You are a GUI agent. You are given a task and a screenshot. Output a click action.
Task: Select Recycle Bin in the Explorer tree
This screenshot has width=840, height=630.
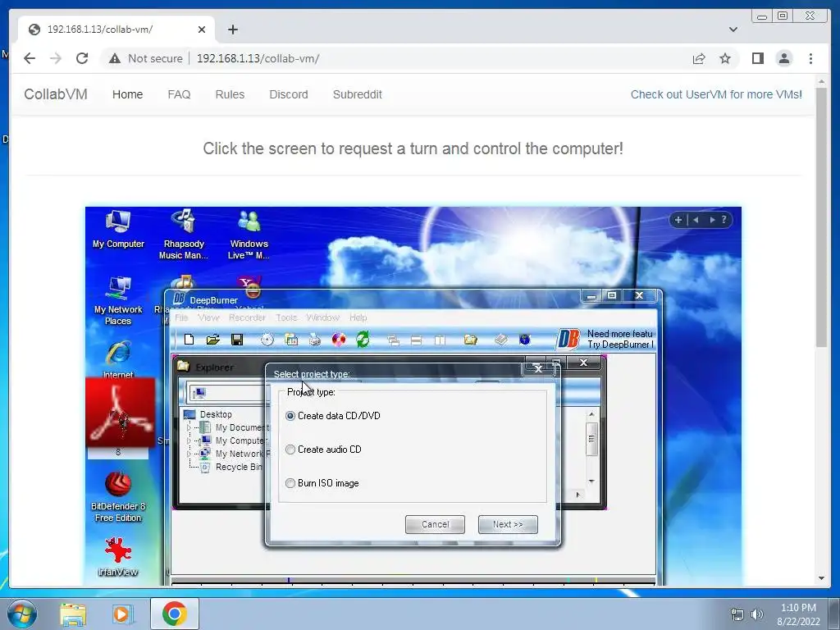point(239,467)
